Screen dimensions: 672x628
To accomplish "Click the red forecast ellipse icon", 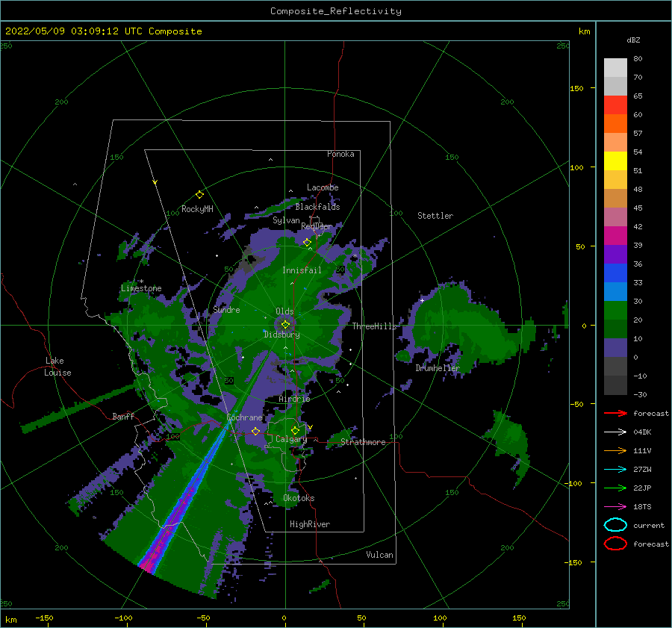I will tap(615, 544).
